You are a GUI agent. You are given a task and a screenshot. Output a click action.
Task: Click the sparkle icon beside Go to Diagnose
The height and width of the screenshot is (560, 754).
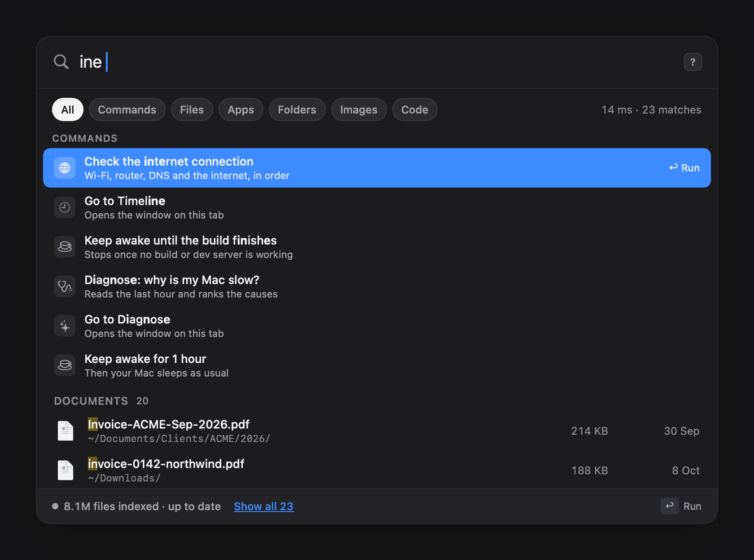click(65, 326)
